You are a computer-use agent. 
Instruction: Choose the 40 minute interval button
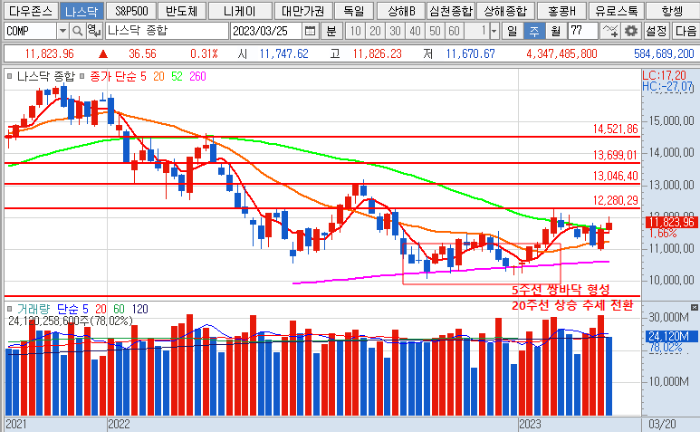click(415, 31)
